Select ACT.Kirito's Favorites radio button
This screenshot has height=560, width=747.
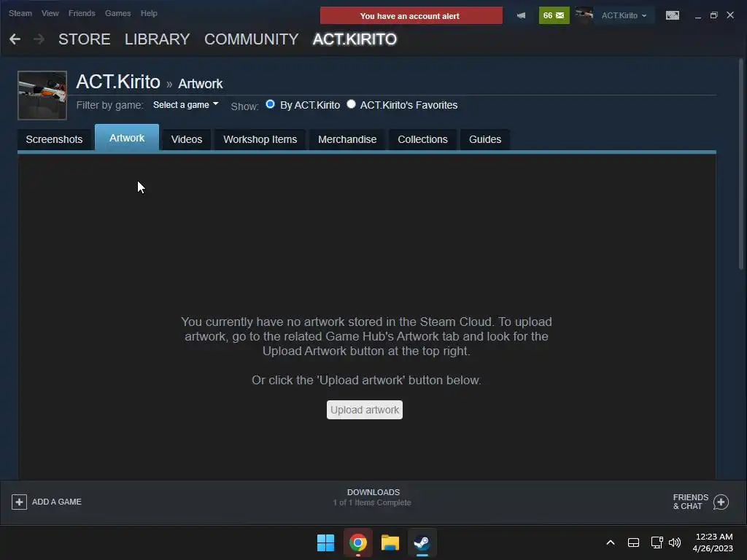point(351,104)
